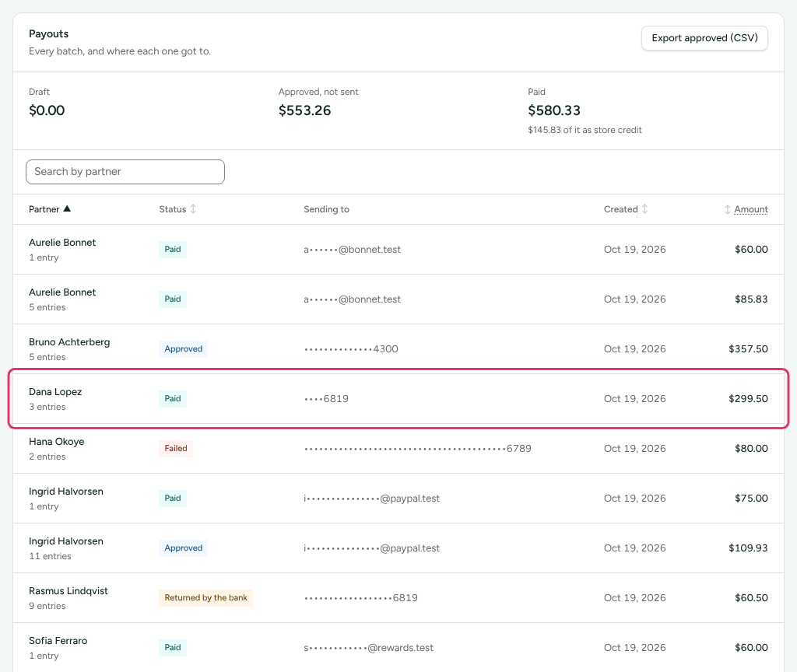
Task: Click the Payouts heading
Action: pos(49,33)
